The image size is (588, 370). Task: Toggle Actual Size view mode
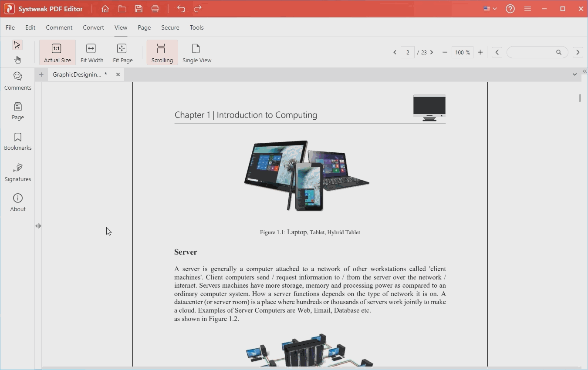tap(57, 53)
